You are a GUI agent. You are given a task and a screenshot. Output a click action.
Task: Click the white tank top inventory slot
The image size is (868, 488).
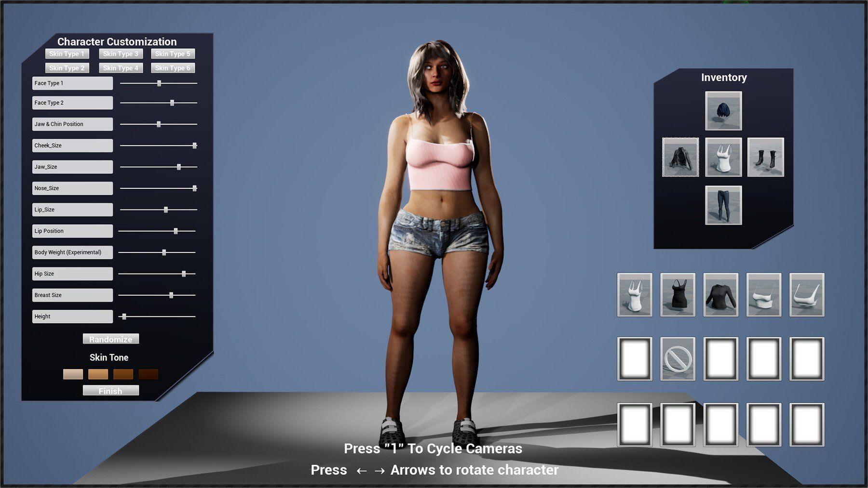click(x=723, y=157)
